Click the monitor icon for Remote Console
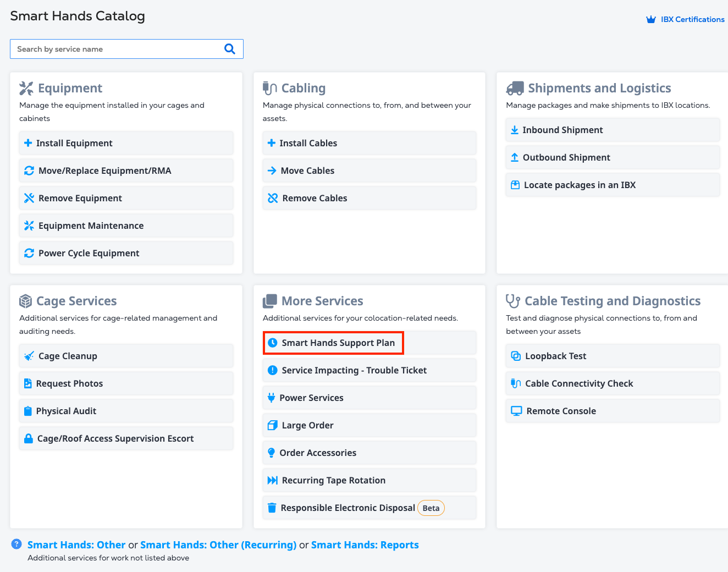 (516, 411)
